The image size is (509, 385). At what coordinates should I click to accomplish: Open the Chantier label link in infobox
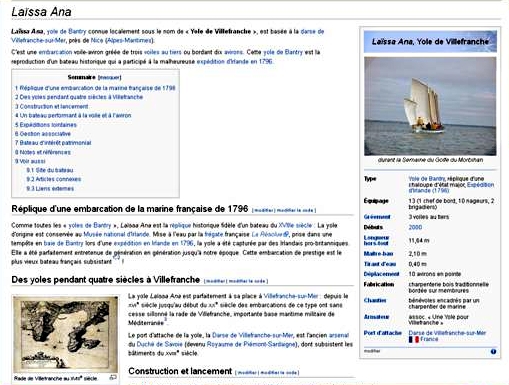click(375, 300)
